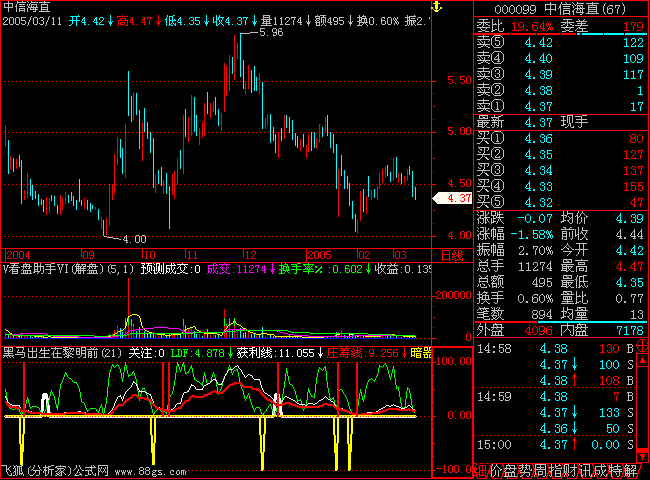Click the 2005/03/11 date in the header
The height and width of the screenshot is (480, 650).
[32, 21]
